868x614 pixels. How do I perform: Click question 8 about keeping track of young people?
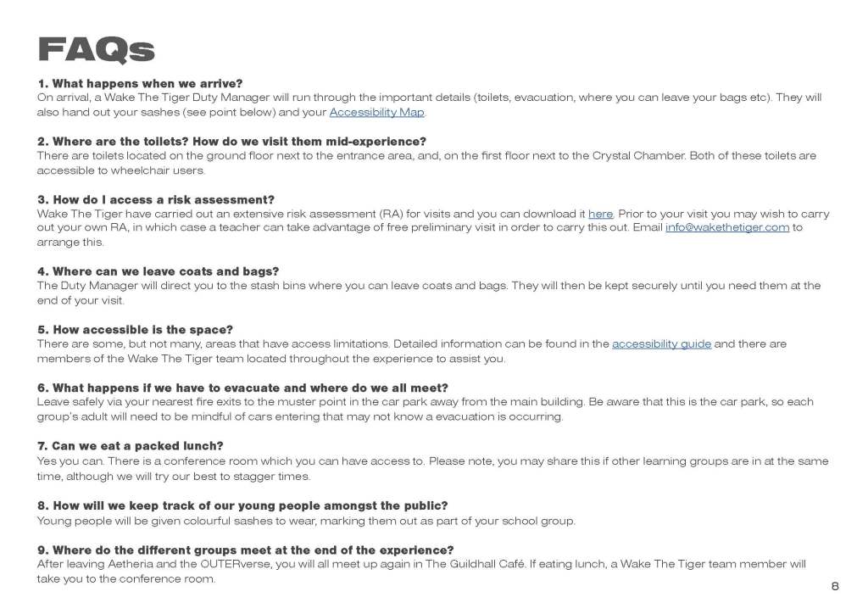pos(242,506)
